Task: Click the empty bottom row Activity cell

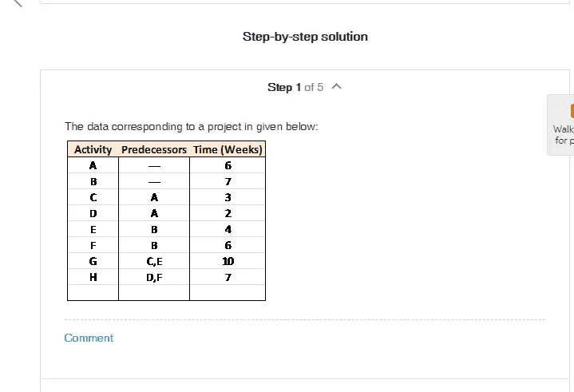Action: tap(93, 293)
